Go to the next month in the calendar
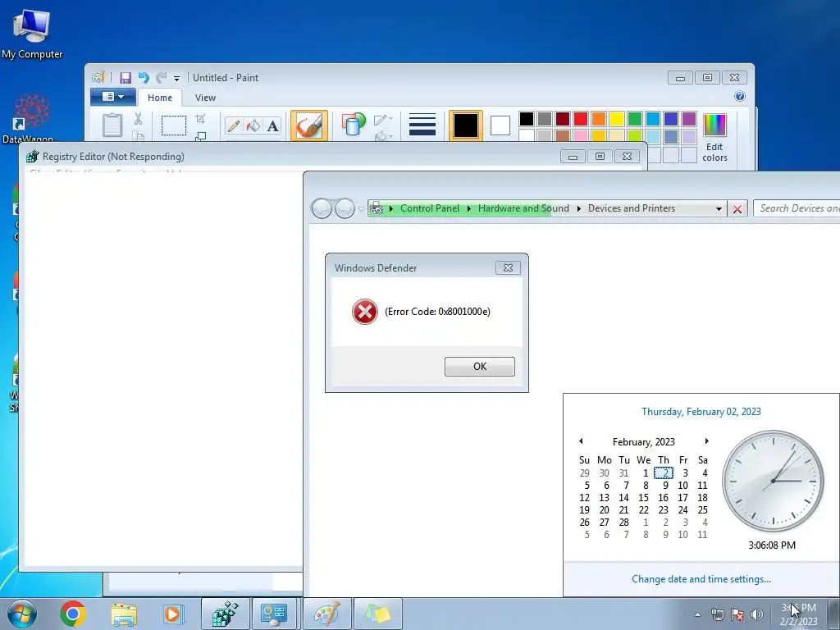Viewport: 840px width, 630px height. click(706, 441)
